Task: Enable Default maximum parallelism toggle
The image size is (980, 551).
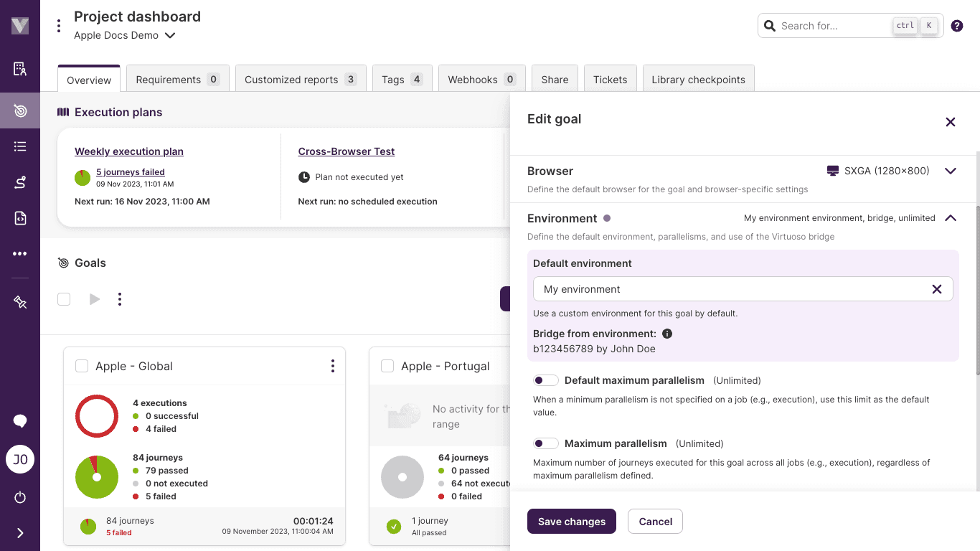Action: [546, 380]
